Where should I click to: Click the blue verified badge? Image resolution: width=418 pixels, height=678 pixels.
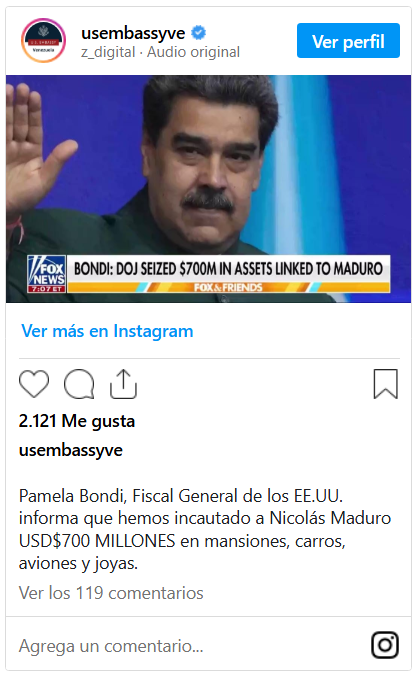[198, 33]
